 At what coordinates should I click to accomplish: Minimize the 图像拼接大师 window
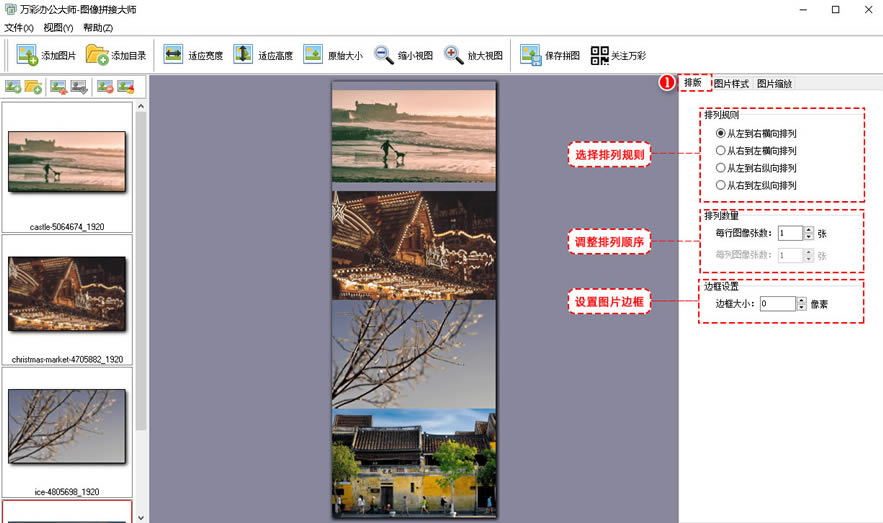tap(803, 10)
